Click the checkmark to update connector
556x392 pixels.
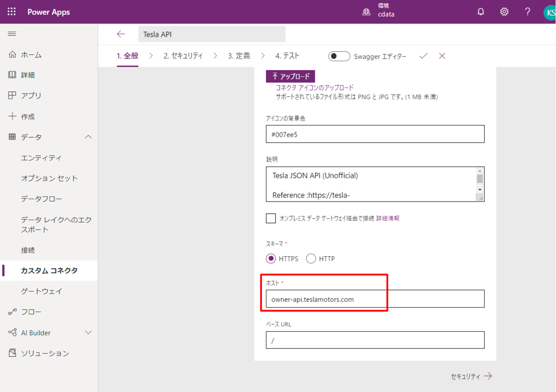[423, 56]
